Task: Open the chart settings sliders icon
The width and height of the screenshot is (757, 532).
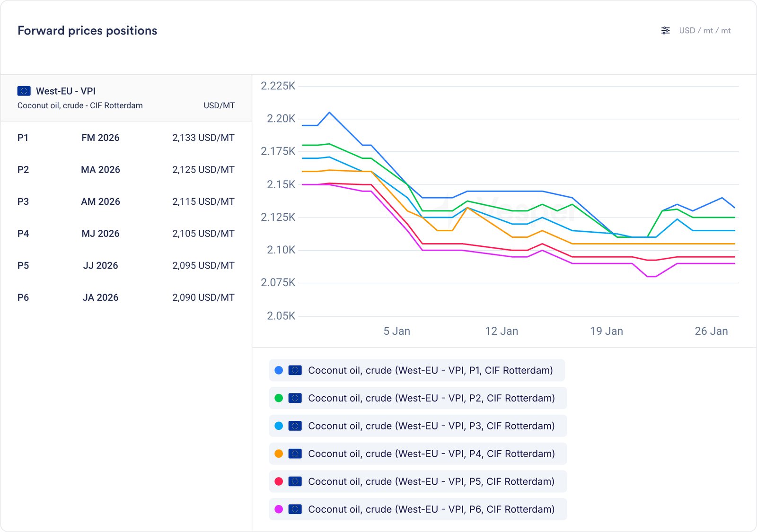Action: [665, 31]
